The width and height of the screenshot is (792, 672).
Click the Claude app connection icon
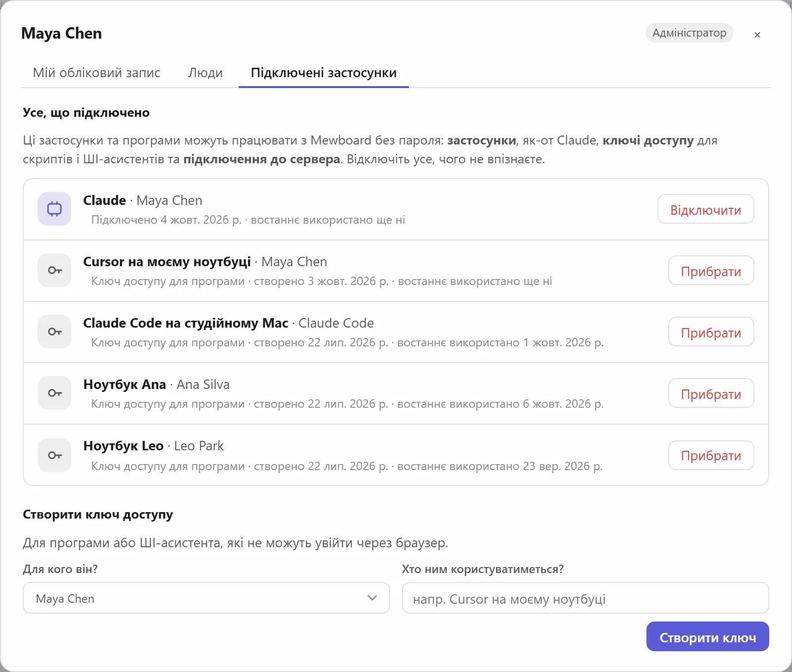[x=54, y=209]
